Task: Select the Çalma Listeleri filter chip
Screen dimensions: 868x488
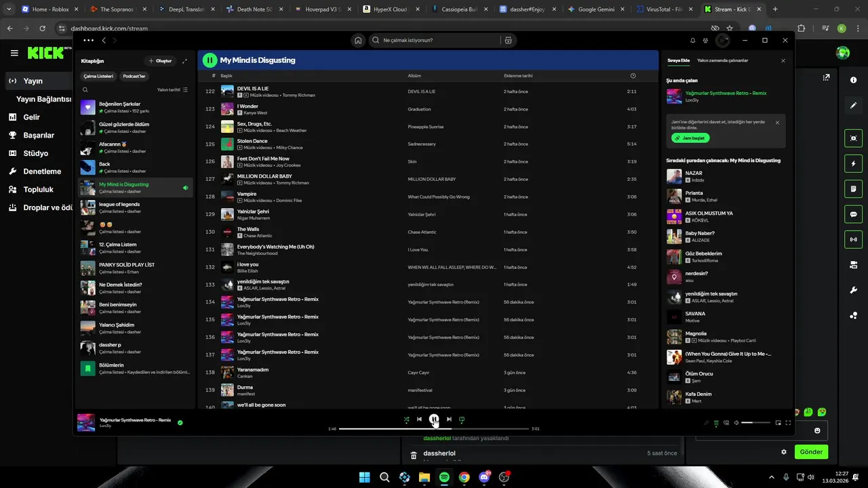Action: [98, 76]
